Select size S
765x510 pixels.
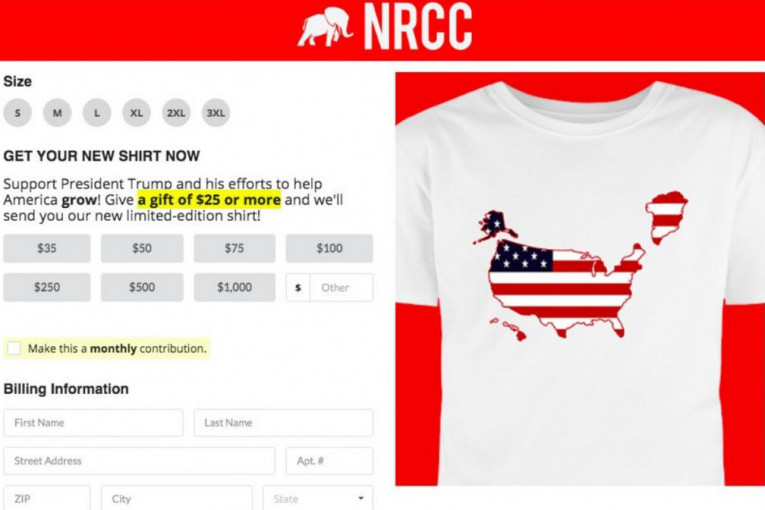point(18,113)
